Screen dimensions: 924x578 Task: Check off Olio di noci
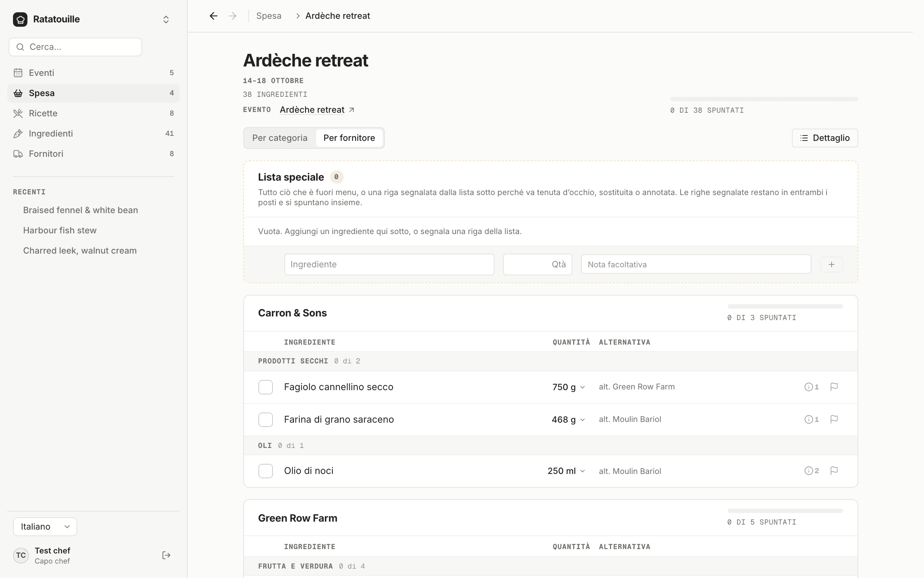(x=265, y=471)
